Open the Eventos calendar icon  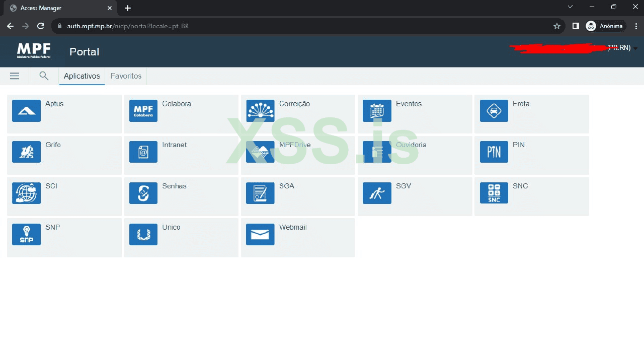(x=377, y=111)
